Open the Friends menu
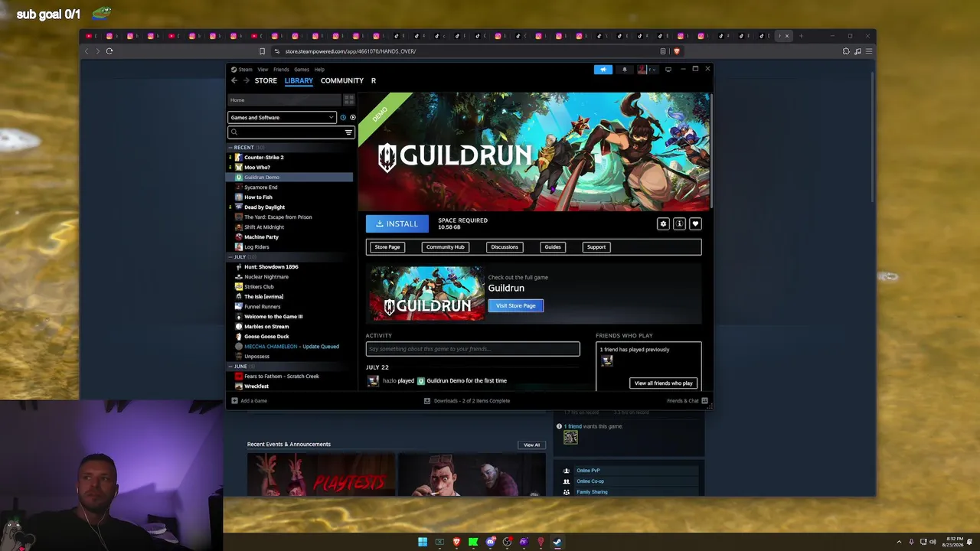 (x=281, y=70)
